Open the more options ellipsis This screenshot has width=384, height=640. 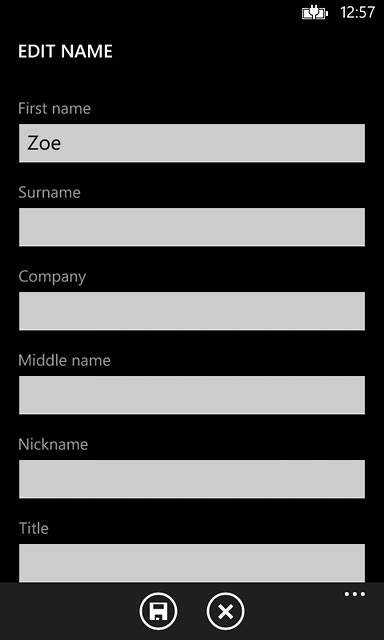355,594
